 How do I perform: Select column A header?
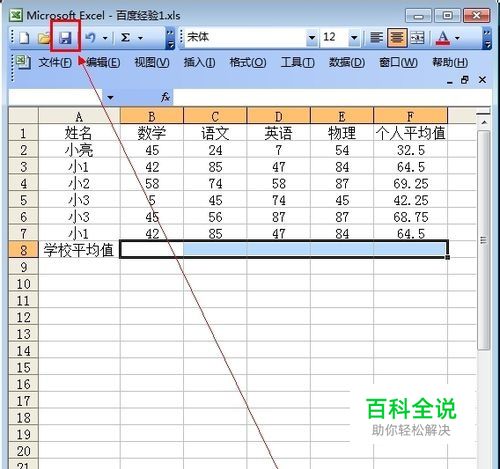[x=79, y=117]
